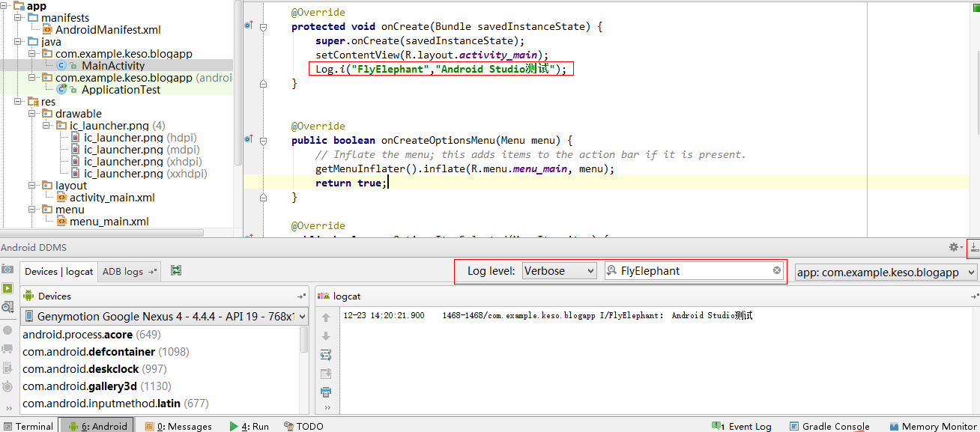Open DDMS panel gear settings

(954, 247)
